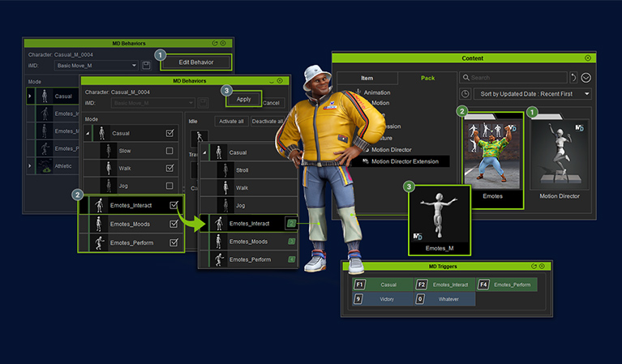Click in the Content Search field

click(513, 78)
